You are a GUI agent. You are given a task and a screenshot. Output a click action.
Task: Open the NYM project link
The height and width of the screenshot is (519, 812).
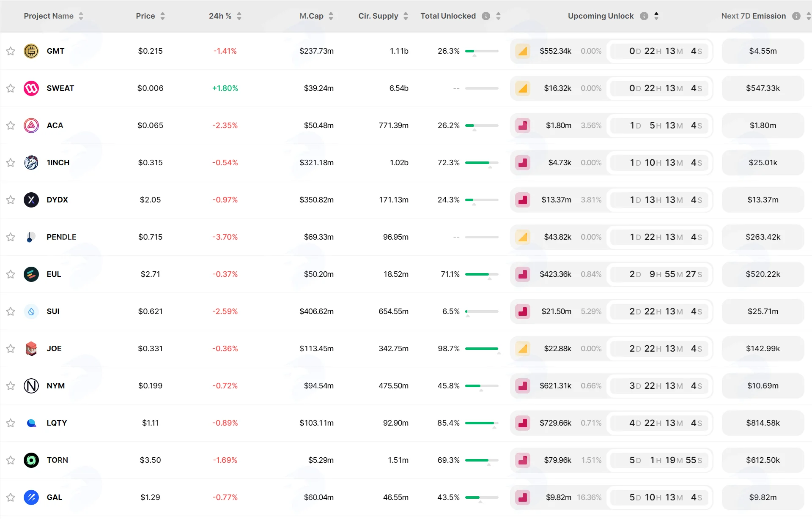click(x=56, y=386)
